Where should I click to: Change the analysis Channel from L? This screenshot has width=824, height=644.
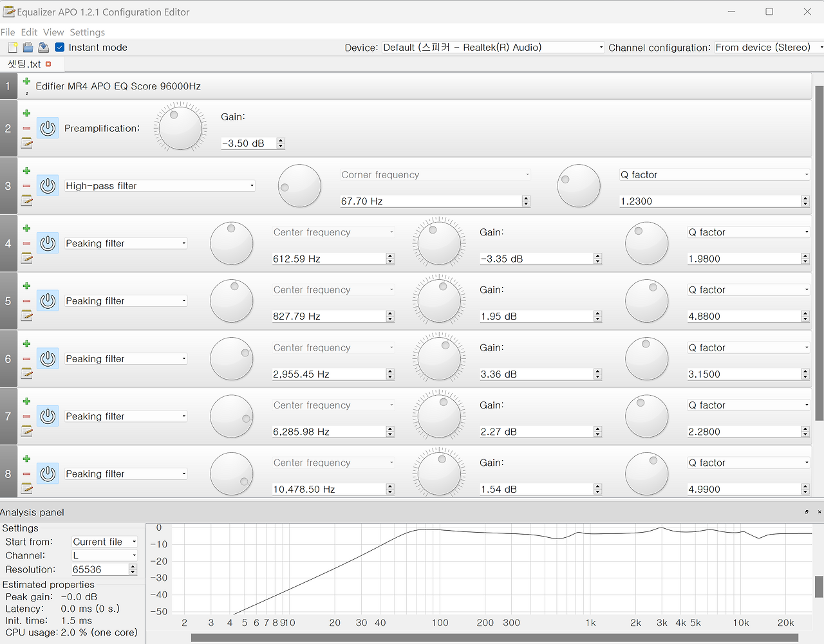[104, 555]
